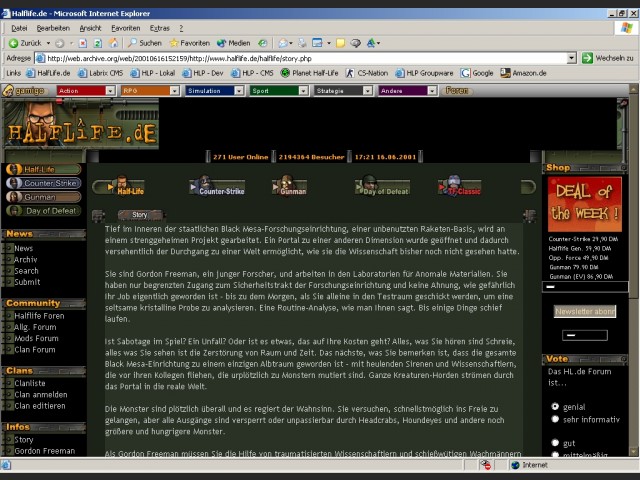This screenshot has height=480, width=640.
Task: Open the Simulation genre dropdown
Action: click(215, 91)
